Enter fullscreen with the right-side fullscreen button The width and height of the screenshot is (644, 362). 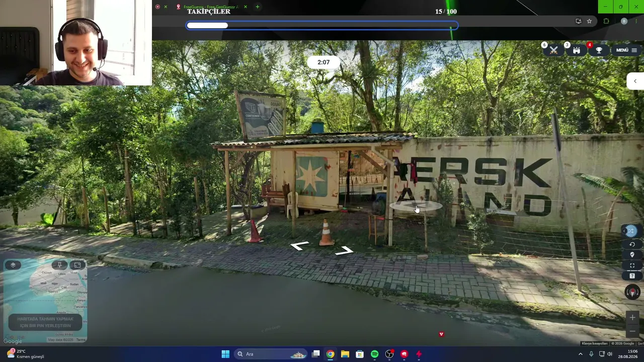pos(632,265)
